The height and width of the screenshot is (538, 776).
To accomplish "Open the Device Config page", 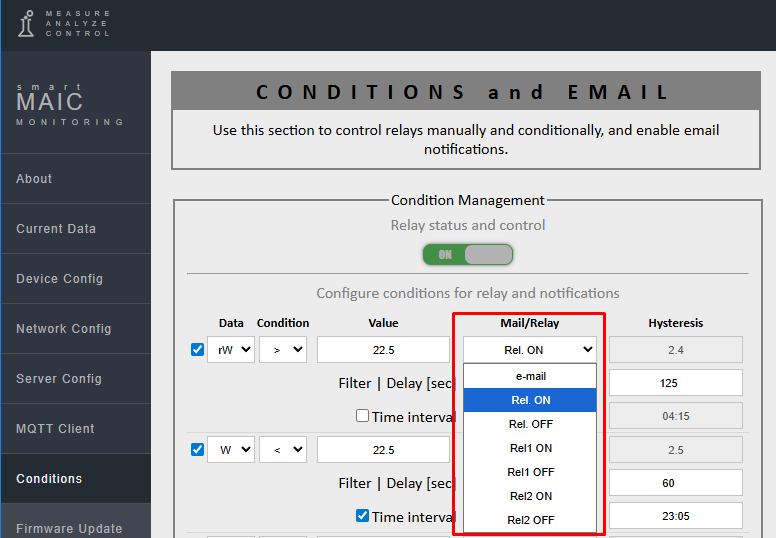I will click(60, 279).
